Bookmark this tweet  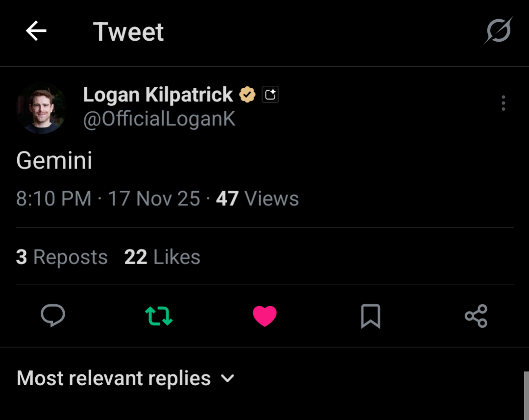click(370, 316)
